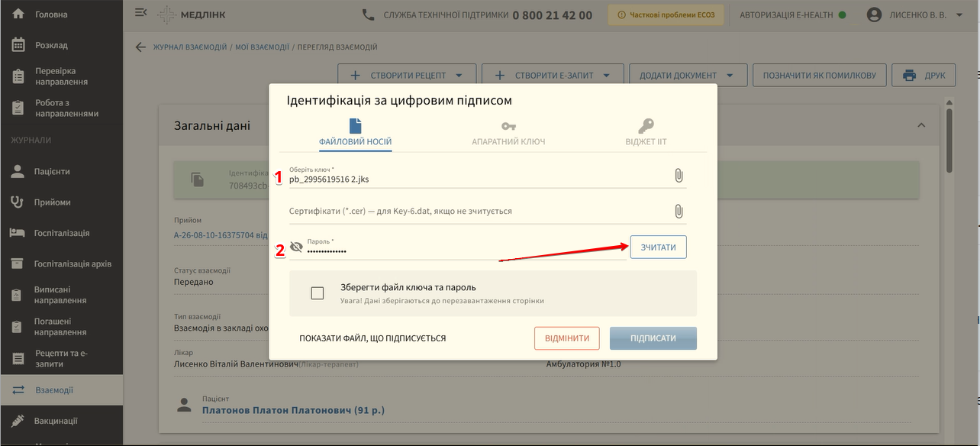
Task: Click the Взаємодії arrows icon
Action: click(18, 390)
